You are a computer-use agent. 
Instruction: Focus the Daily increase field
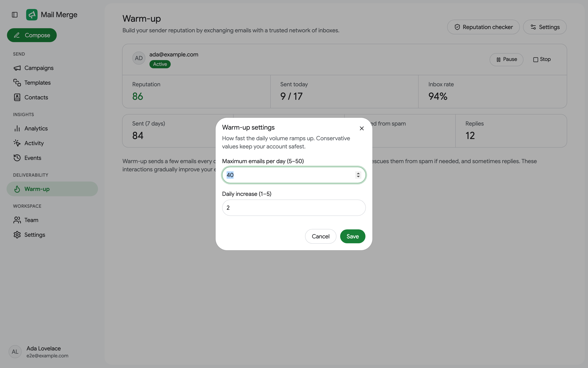click(294, 208)
